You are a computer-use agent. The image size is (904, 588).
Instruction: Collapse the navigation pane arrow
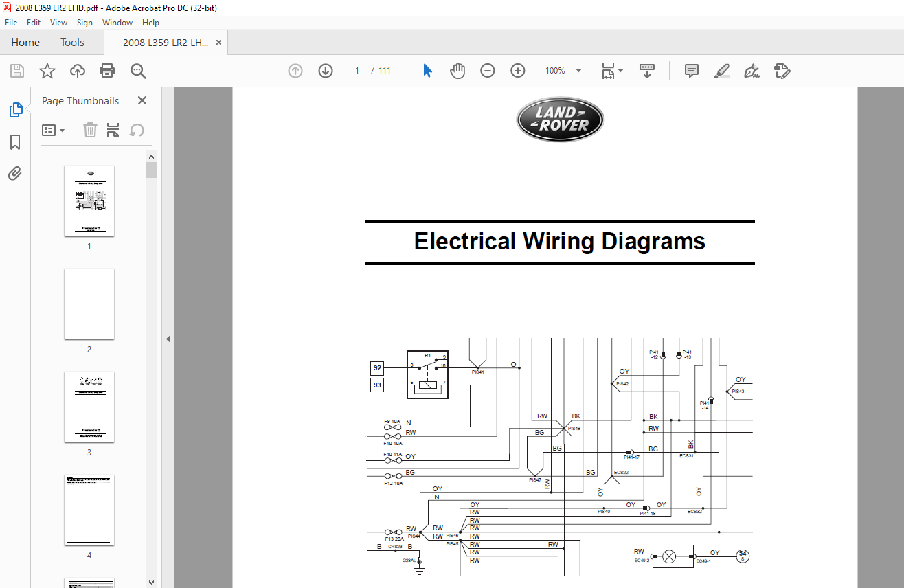pyautogui.click(x=168, y=339)
